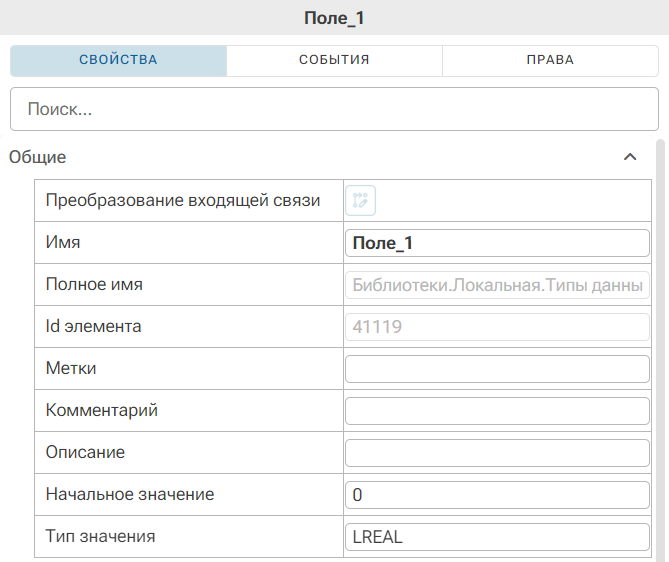Select the Описание row label
The image size is (669, 562).
[85, 452]
